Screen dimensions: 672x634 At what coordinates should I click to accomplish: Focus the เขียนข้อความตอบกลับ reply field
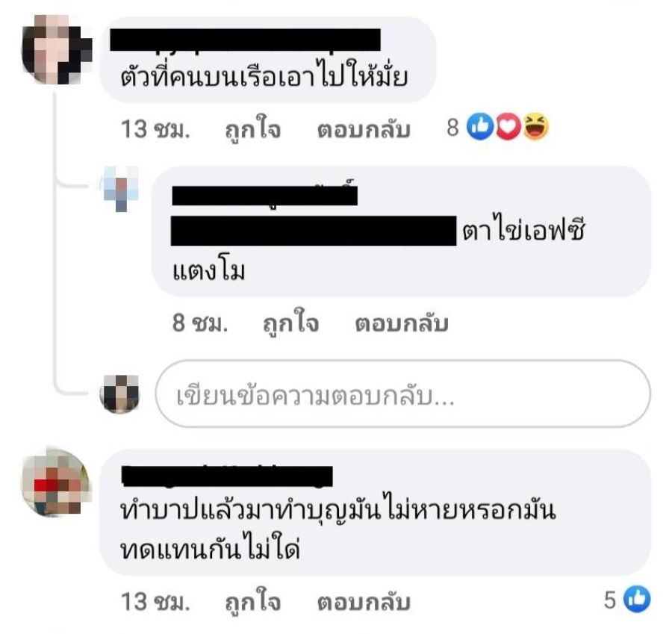(403, 394)
